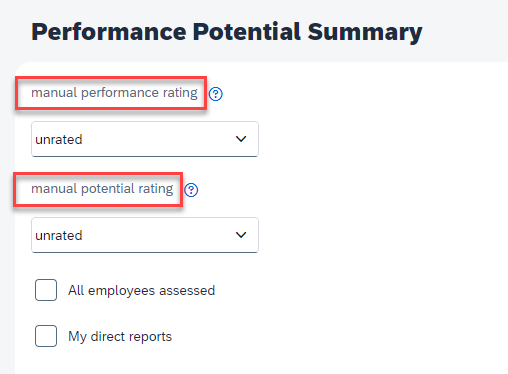Select 'unrated' value in potential rating field
The height and width of the screenshot is (374, 508).
(x=59, y=236)
